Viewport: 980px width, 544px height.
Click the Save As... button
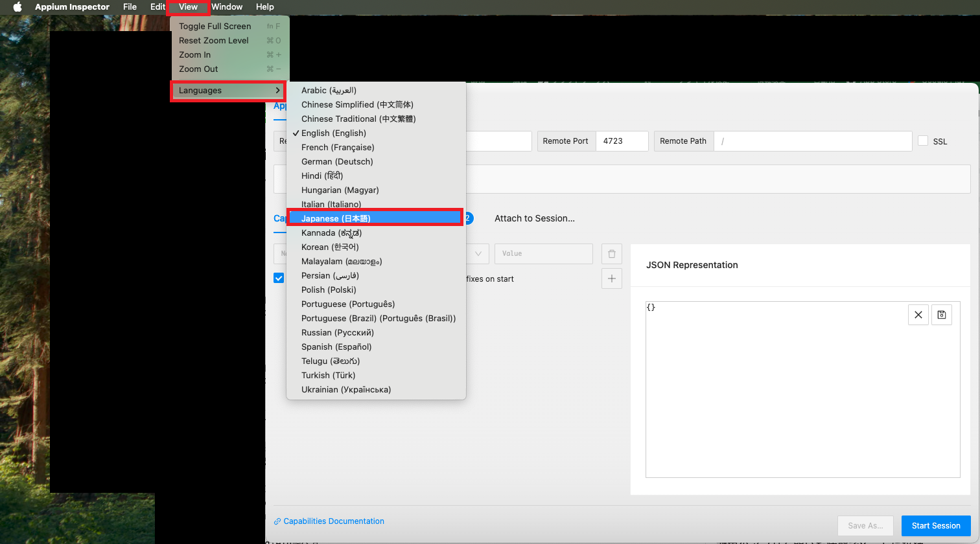tap(865, 526)
